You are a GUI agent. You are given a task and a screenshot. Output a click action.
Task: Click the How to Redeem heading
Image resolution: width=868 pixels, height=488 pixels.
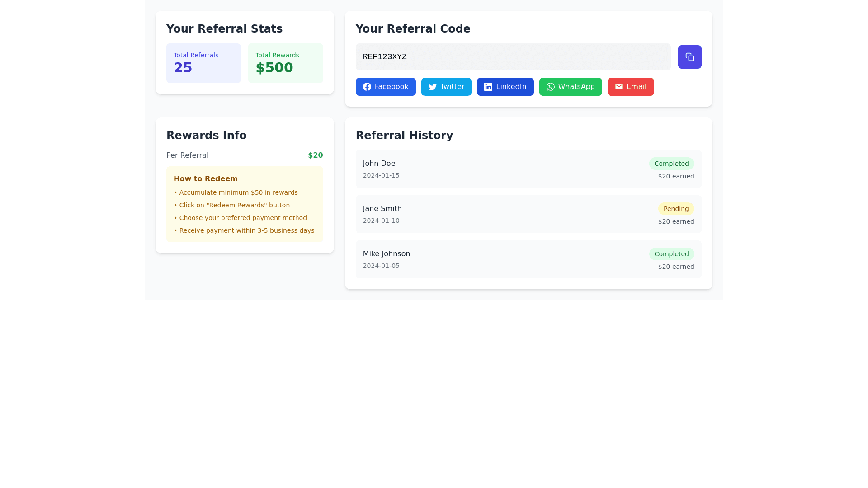click(x=205, y=179)
